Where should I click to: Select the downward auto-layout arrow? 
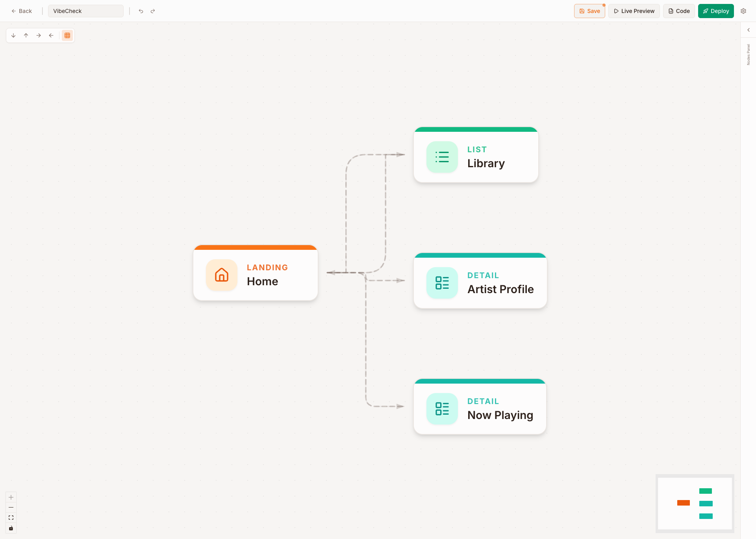(13, 35)
